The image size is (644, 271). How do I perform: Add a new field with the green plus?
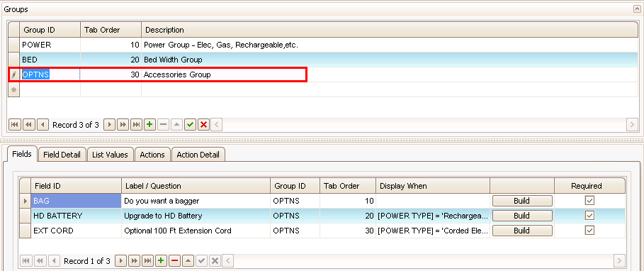click(161, 261)
